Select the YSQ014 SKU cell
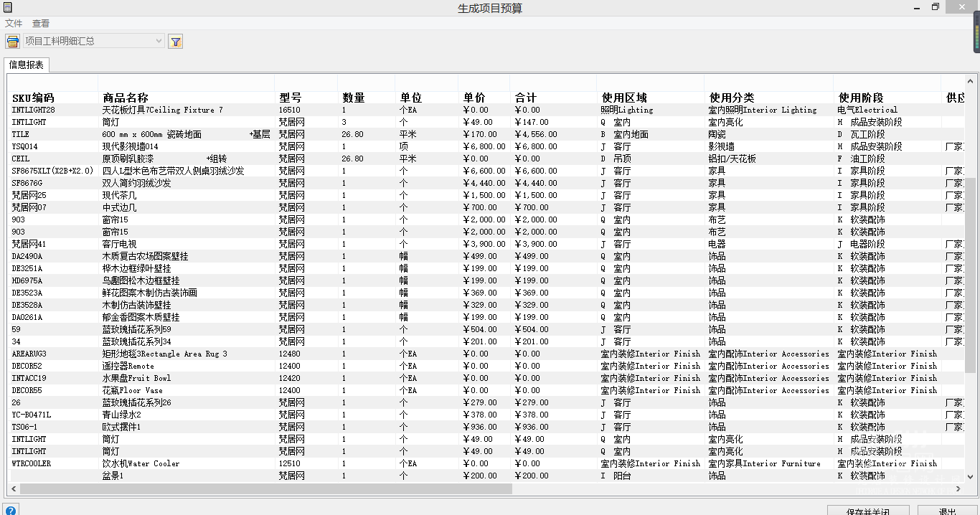The image size is (980, 515). coord(25,146)
